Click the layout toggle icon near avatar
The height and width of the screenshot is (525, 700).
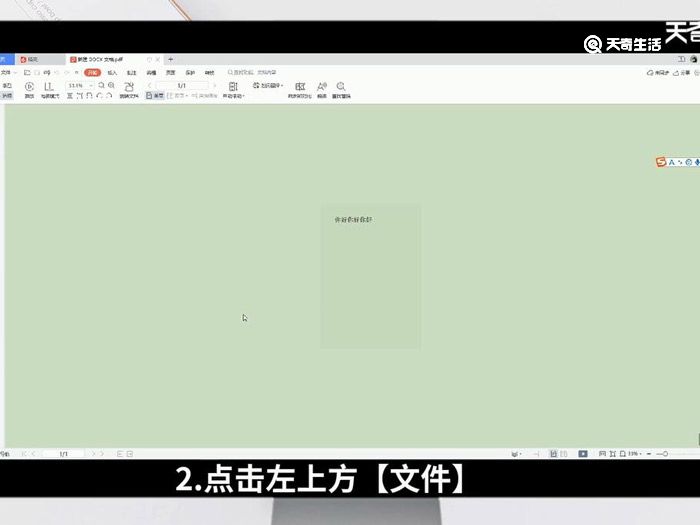click(x=682, y=59)
